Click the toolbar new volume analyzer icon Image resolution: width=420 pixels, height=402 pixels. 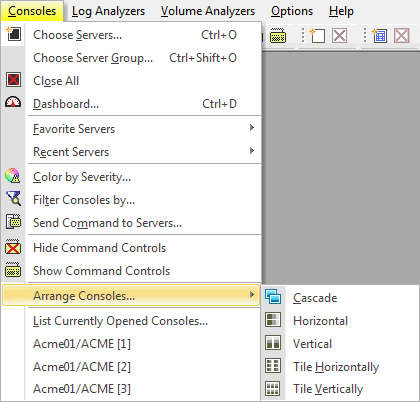(x=379, y=36)
